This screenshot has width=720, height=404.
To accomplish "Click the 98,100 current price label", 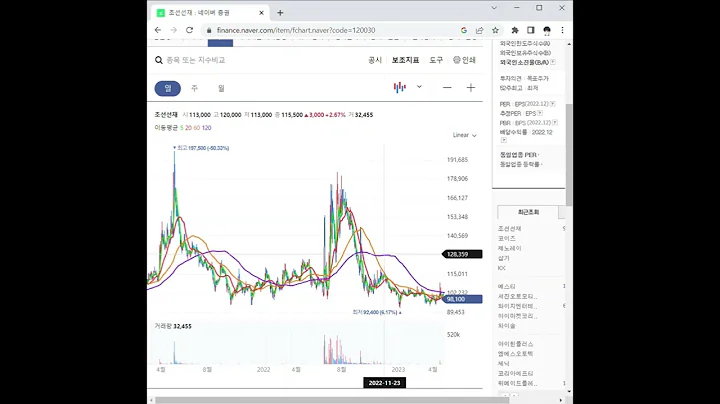I will tap(462, 299).
